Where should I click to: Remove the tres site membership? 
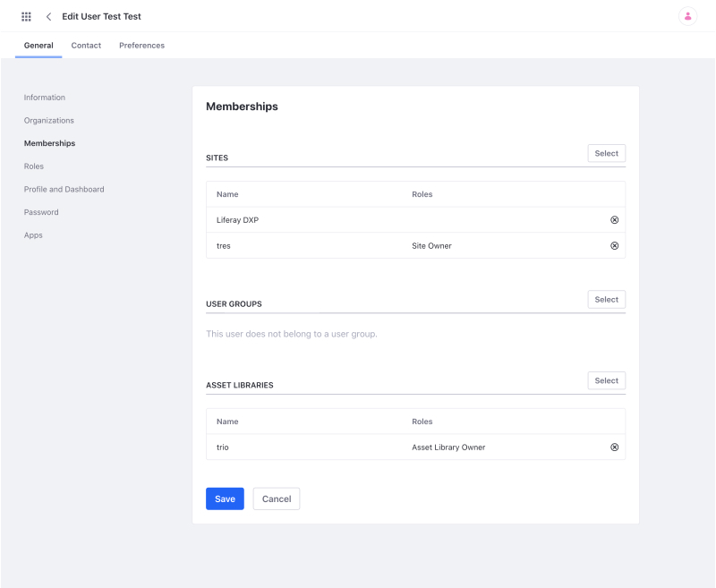(x=614, y=245)
